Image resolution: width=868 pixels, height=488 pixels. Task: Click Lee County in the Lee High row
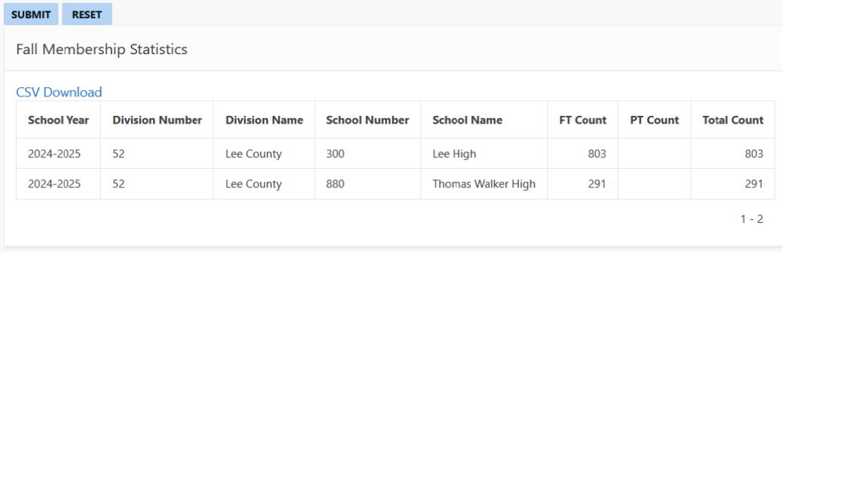264,154
